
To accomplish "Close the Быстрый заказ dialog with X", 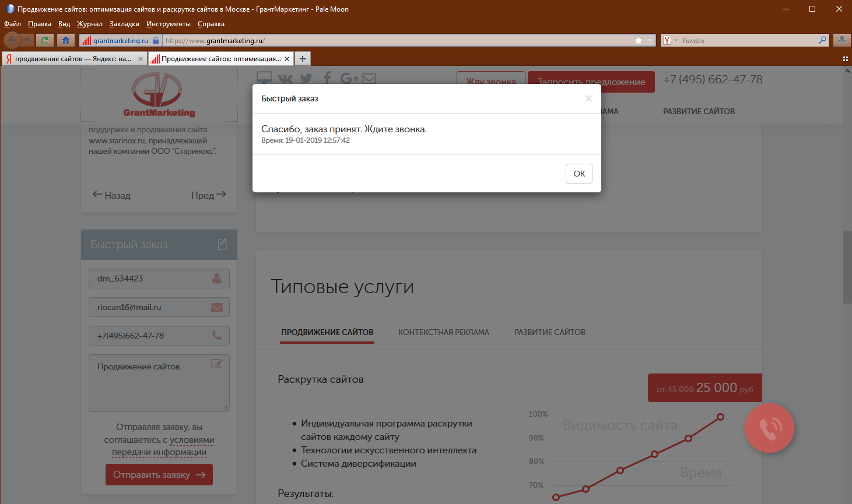I will [588, 98].
